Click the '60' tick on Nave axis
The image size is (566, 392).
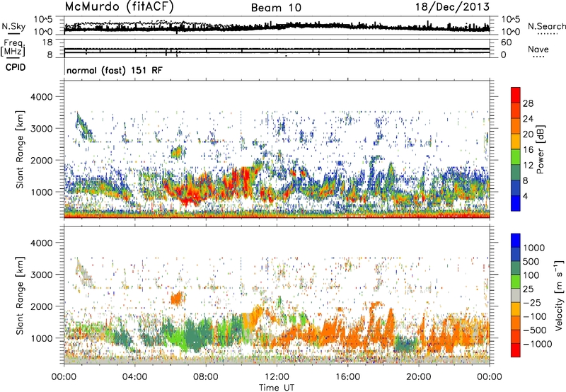(506, 42)
